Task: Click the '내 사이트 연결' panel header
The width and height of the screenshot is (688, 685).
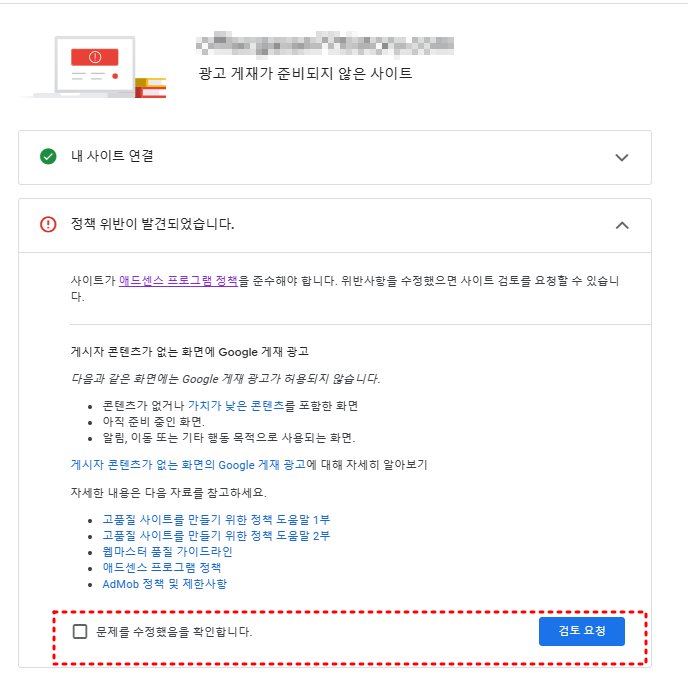Action: [x=335, y=157]
